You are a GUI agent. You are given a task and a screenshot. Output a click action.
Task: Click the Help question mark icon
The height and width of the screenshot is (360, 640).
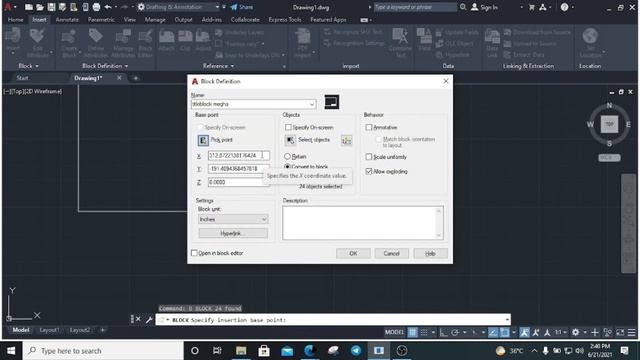(x=564, y=7)
